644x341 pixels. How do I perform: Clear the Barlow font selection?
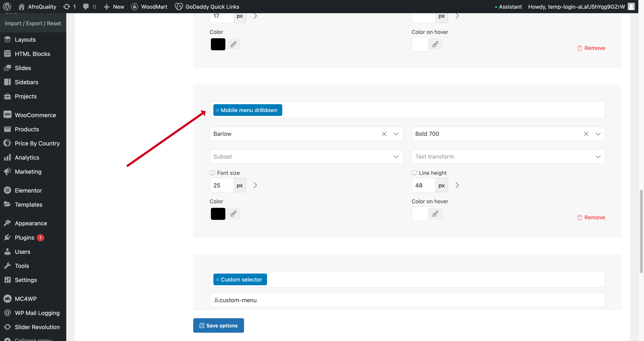point(384,134)
